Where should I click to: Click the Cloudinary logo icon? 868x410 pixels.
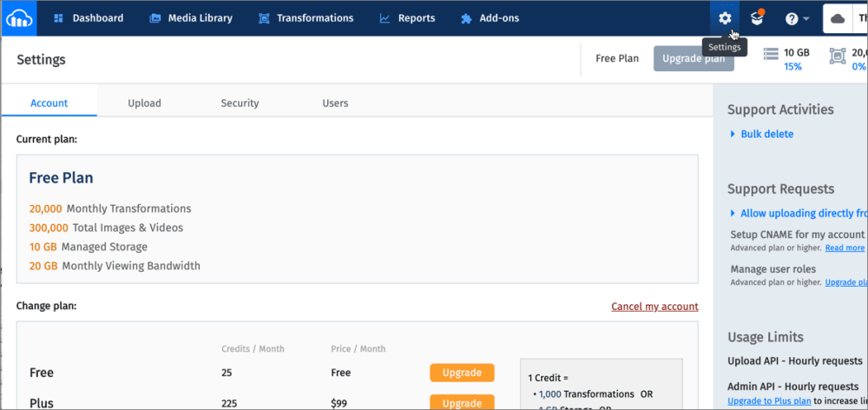pos(18,18)
